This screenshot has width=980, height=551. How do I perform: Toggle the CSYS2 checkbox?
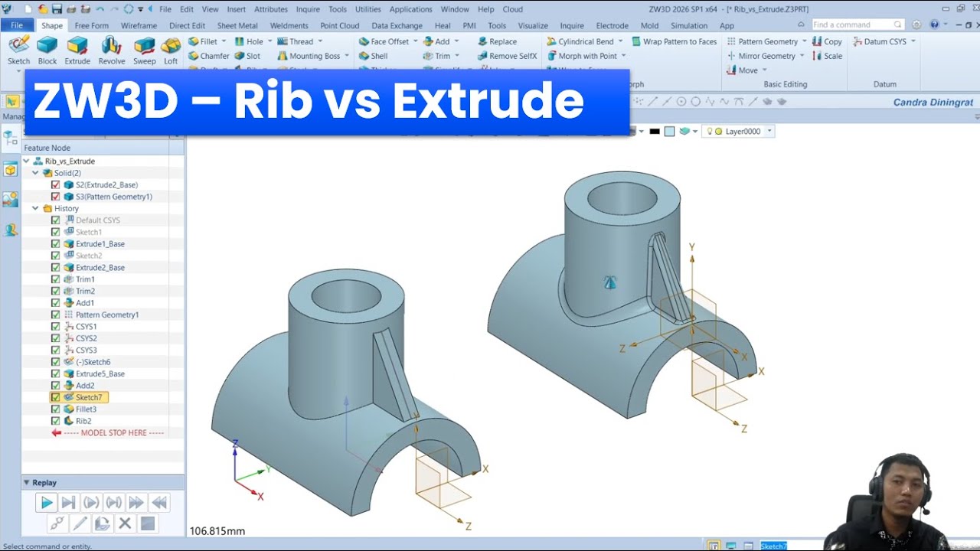point(55,338)
